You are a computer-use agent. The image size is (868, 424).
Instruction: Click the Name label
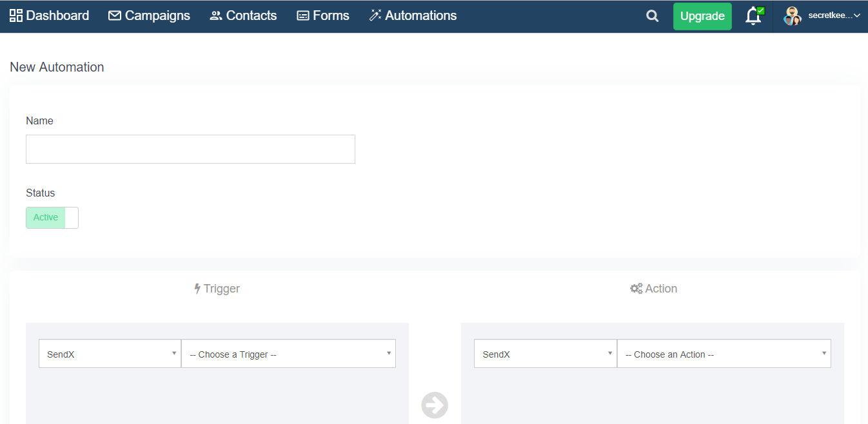tap(39, 120)
